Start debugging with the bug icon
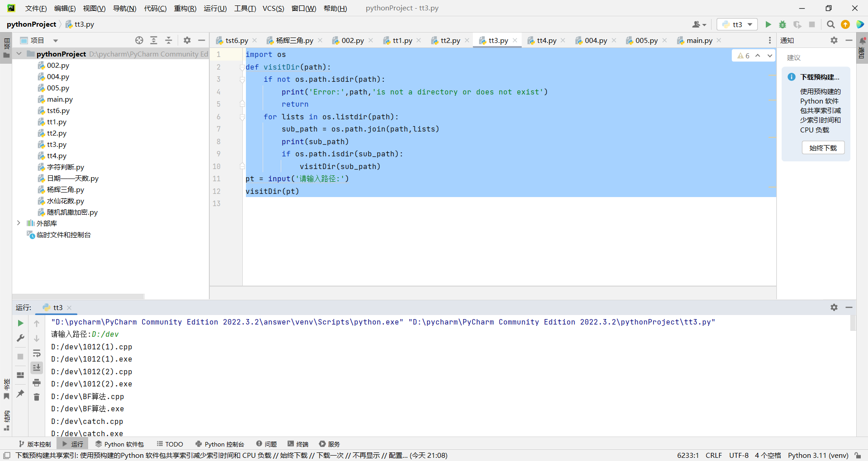 coord(783,24)
